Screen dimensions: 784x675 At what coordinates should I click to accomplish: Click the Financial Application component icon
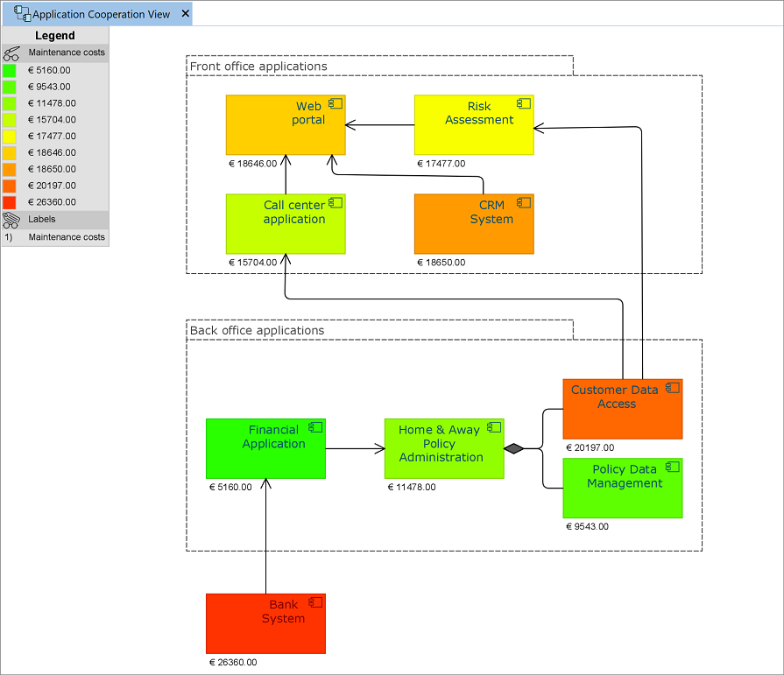314,427
